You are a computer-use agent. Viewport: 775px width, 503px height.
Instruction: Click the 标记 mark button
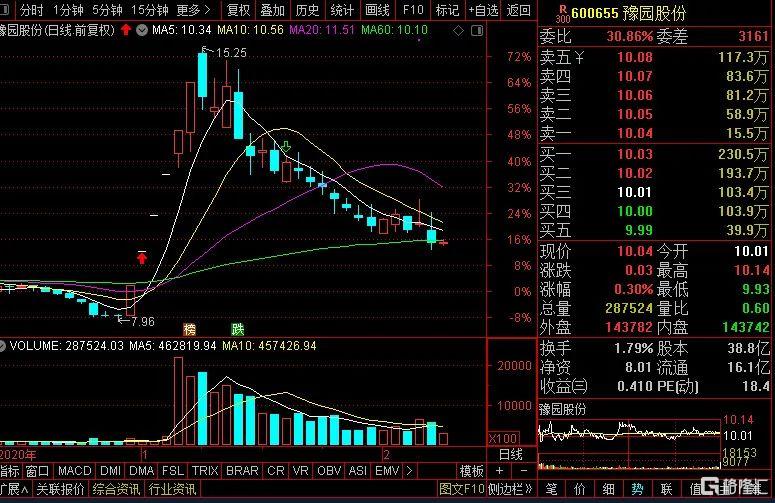point(447,10)
